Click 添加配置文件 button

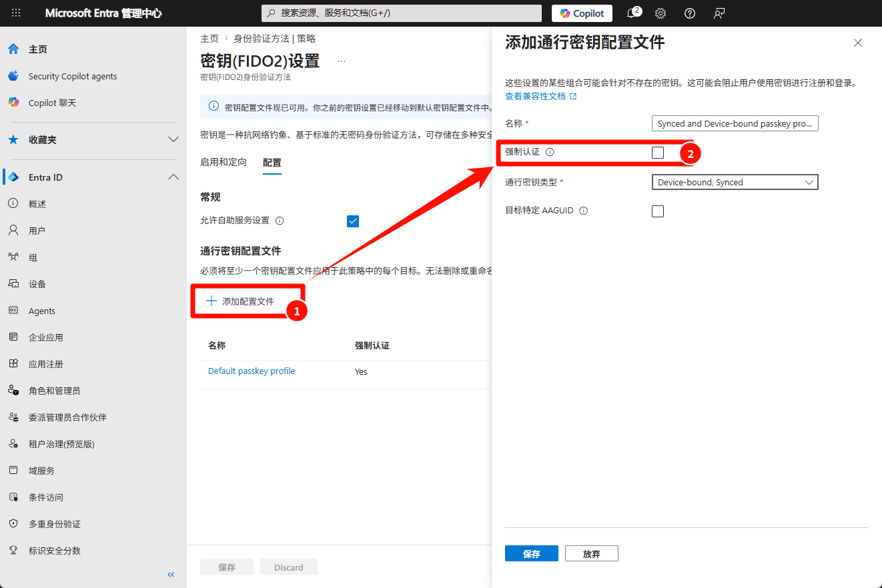tap(240, 301)
